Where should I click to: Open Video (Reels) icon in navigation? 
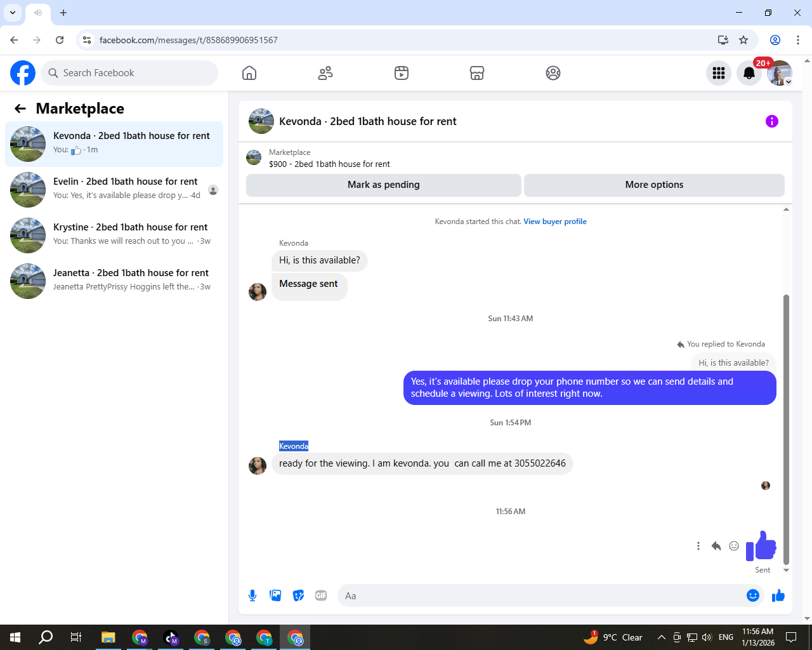pyautogui.click(x=402, y=73)
